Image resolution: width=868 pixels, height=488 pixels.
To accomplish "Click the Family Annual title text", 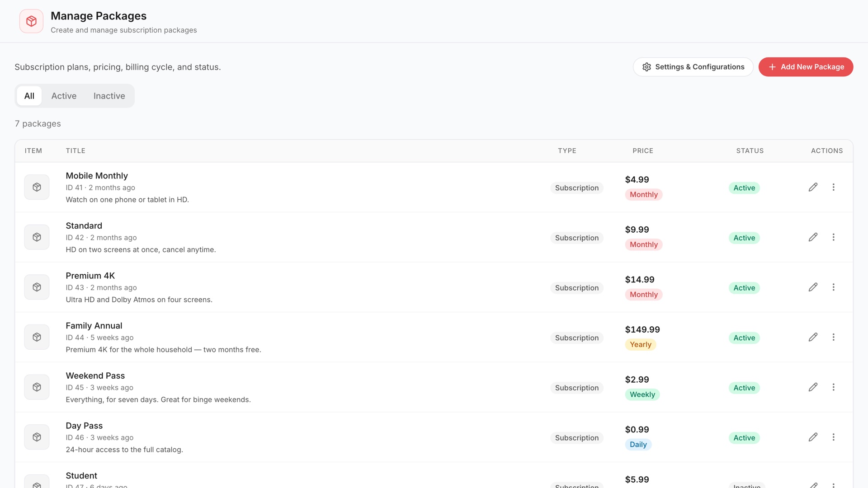I will (x=94, y=326).
